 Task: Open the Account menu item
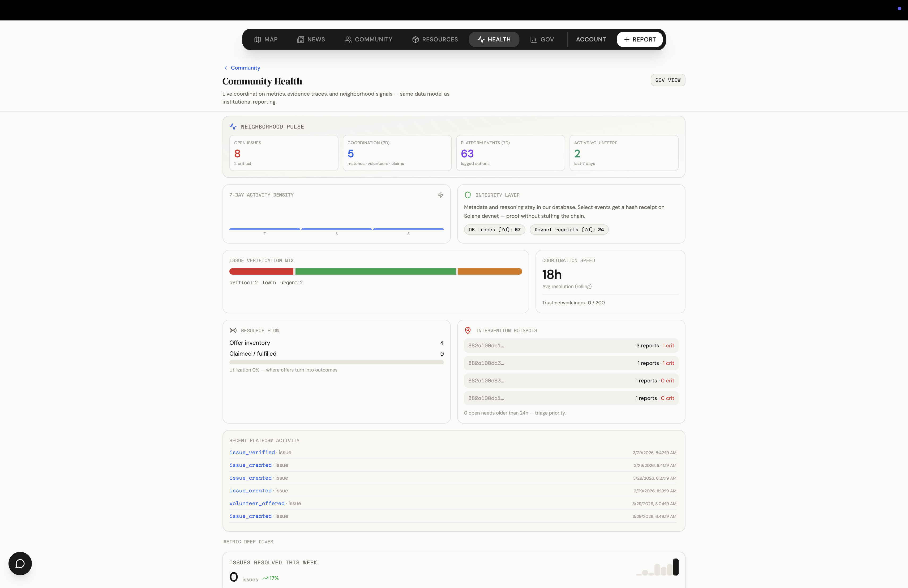590,39
